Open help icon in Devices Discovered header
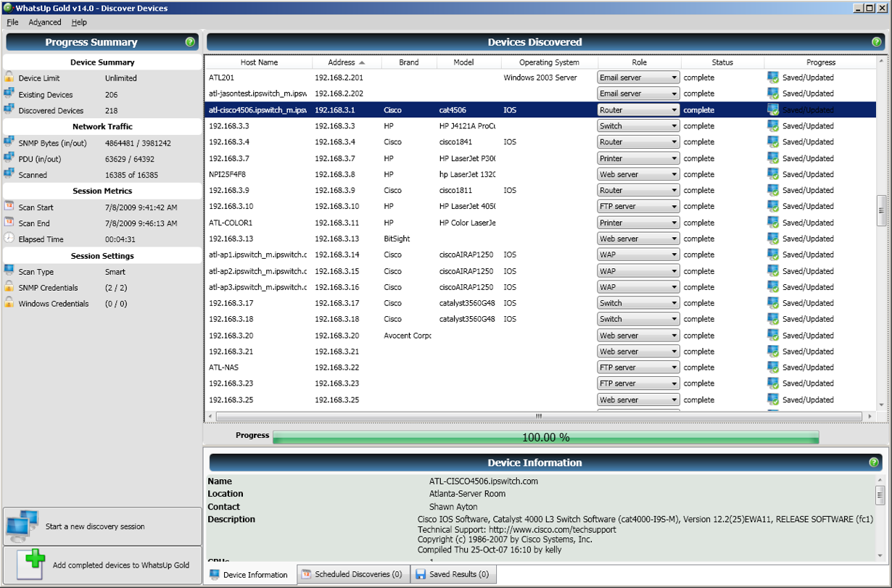 pos(877,42)
